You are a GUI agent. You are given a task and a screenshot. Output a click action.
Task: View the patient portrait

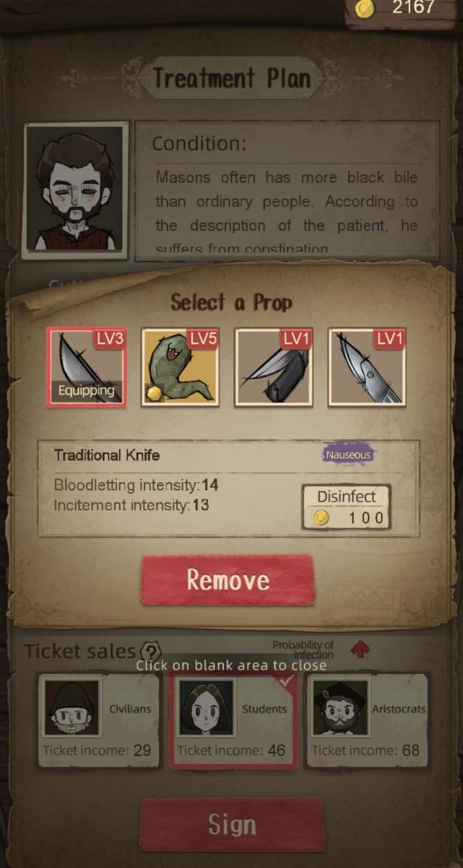tap(76, 191)
